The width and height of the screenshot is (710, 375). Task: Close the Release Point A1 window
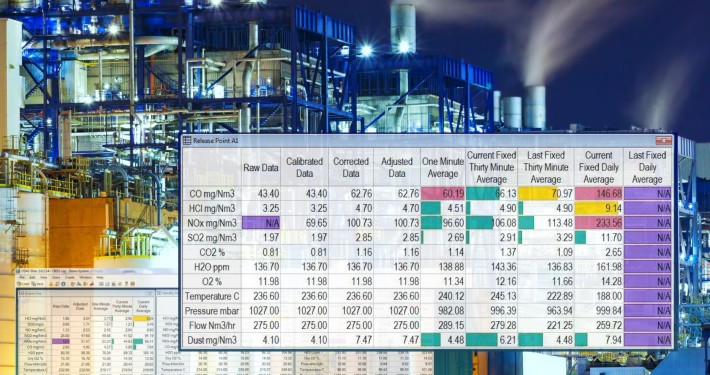coord(664,140)
